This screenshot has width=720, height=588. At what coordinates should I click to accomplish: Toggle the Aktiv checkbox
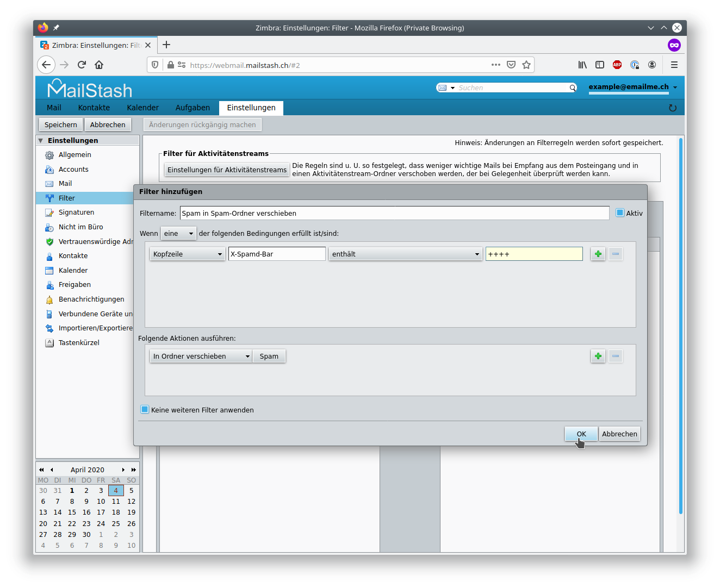coord(620,213)
